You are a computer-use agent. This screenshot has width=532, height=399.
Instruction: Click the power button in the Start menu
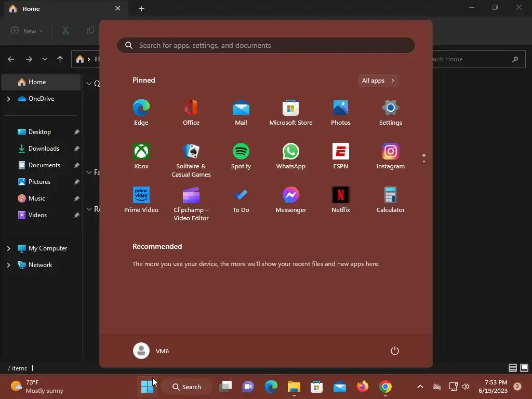point(395,351)
